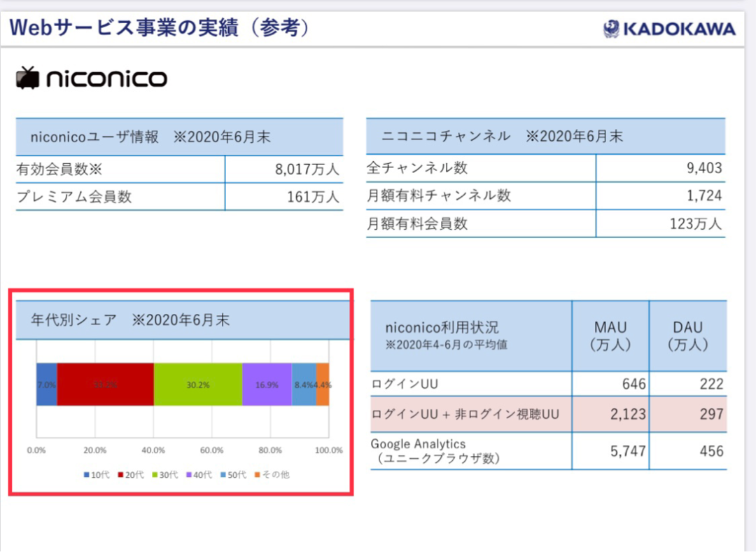
Task: Select the 全チャンネル数 row label
Action: (x=417, y=168)
